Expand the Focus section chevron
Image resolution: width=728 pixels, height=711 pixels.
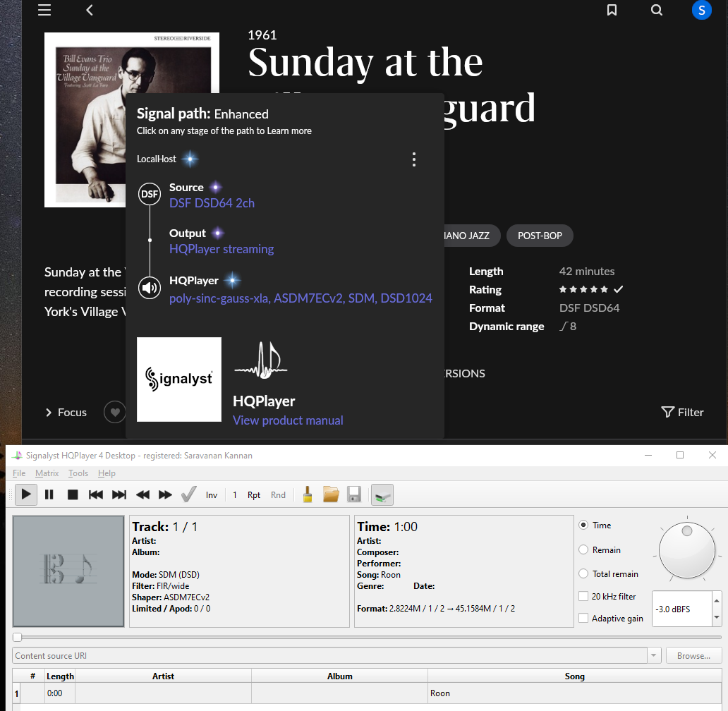point(48,412)
